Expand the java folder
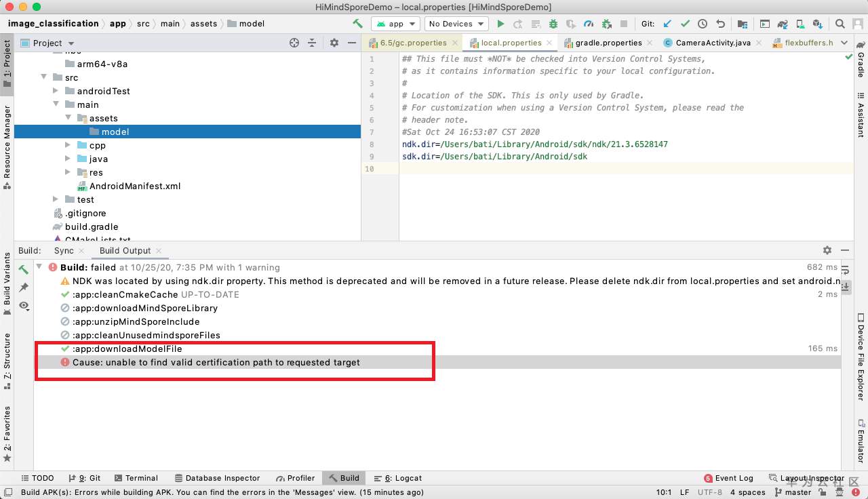868x499 pixels. (68, 159)
